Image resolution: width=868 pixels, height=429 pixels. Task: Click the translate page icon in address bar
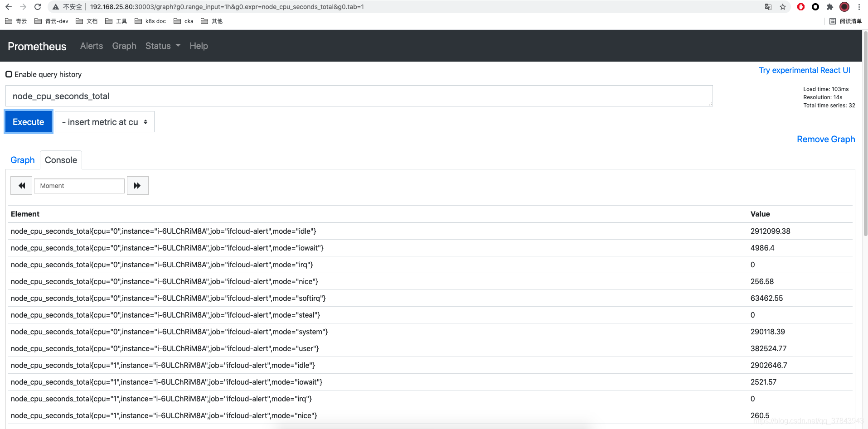point(768,7)
